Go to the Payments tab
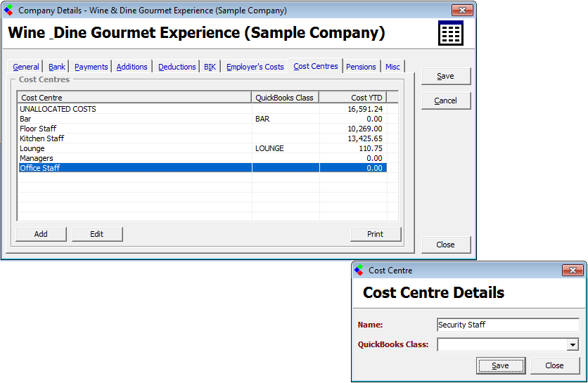588x383 pixels. coord(91,67)
